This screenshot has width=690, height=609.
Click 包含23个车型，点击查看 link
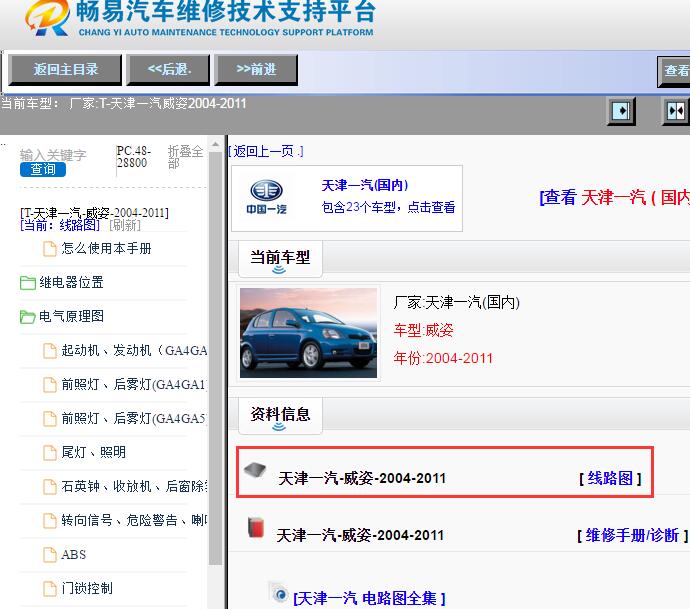click(x=388, y=207)
